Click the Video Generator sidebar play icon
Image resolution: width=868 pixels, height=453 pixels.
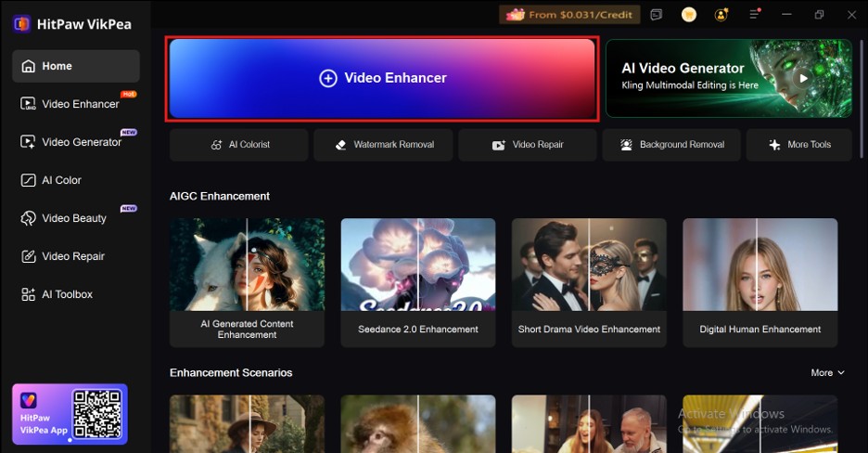tap(28, 142)
